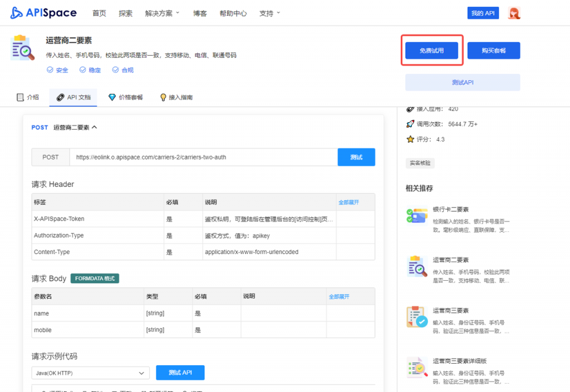The image size is (570, 392).
Task: Collapse the POST 运营商二要素 section
Action: [95, 127]
